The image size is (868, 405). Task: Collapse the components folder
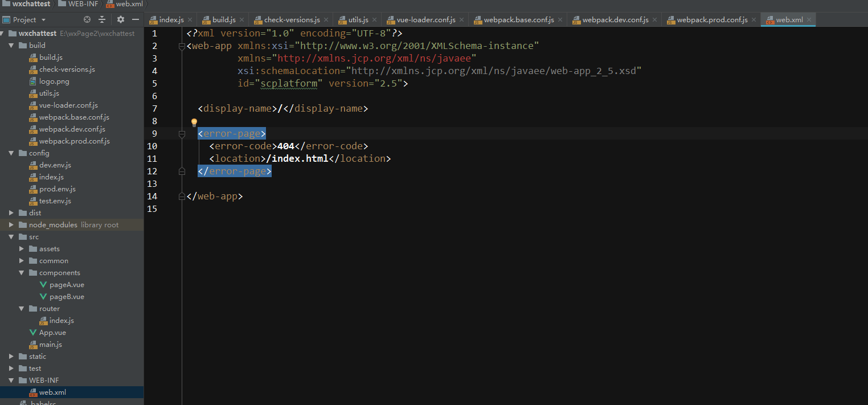click(22, 273)
